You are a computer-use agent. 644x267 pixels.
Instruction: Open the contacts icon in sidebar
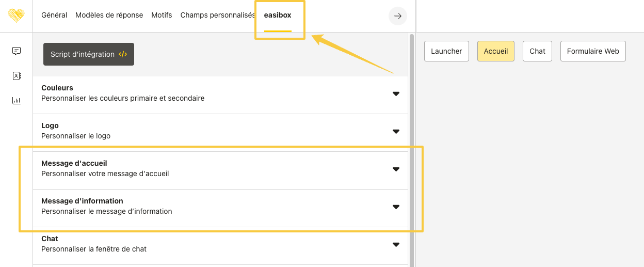pyautogui.click(x=17, y=76)
